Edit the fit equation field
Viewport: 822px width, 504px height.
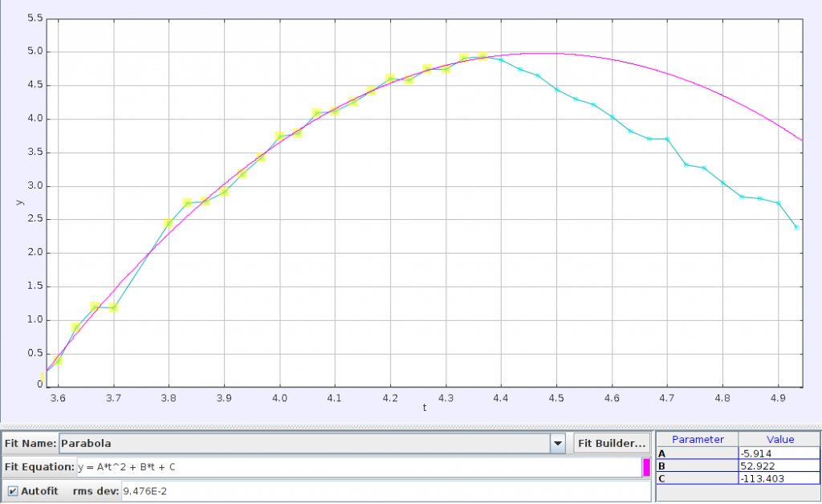359,467
